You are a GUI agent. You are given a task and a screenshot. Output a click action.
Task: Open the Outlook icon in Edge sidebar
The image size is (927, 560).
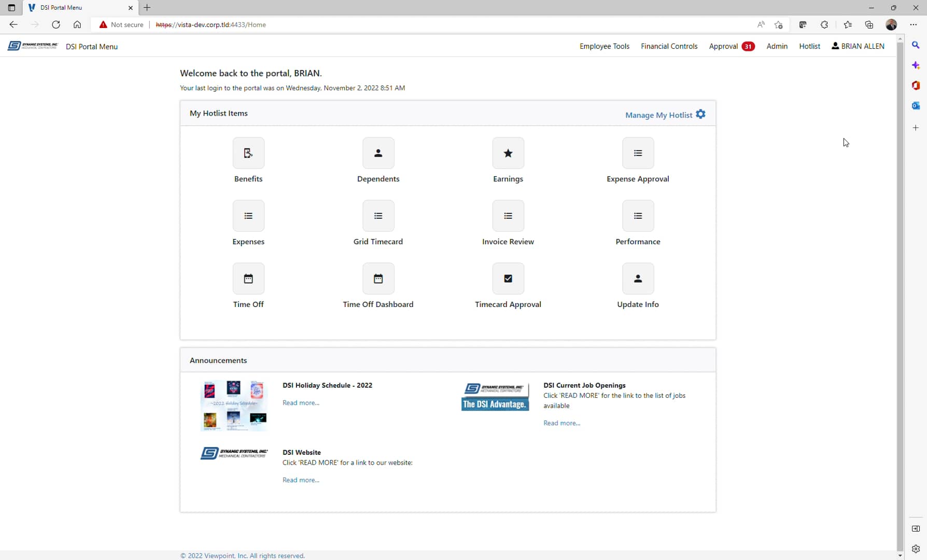916,106
